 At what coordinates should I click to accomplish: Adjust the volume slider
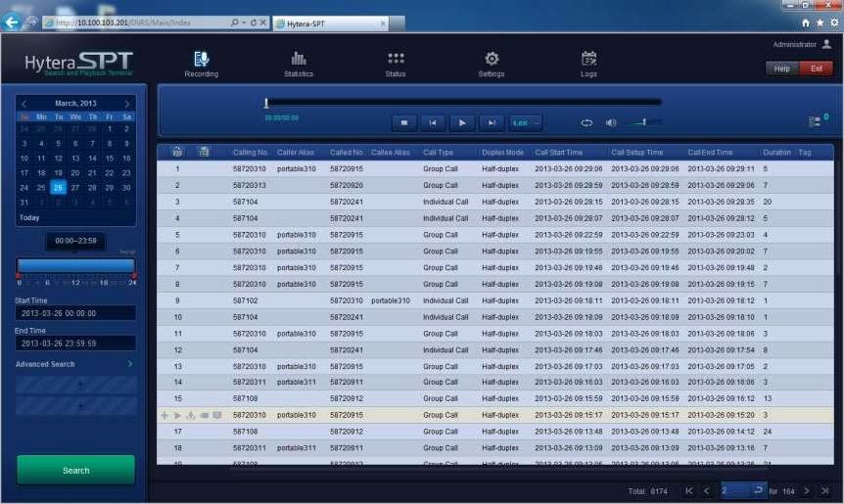coord(643,122)
